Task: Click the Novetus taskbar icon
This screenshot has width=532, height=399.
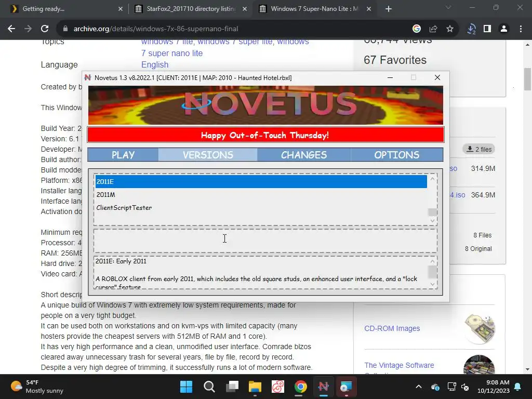Action: [323, 387]
